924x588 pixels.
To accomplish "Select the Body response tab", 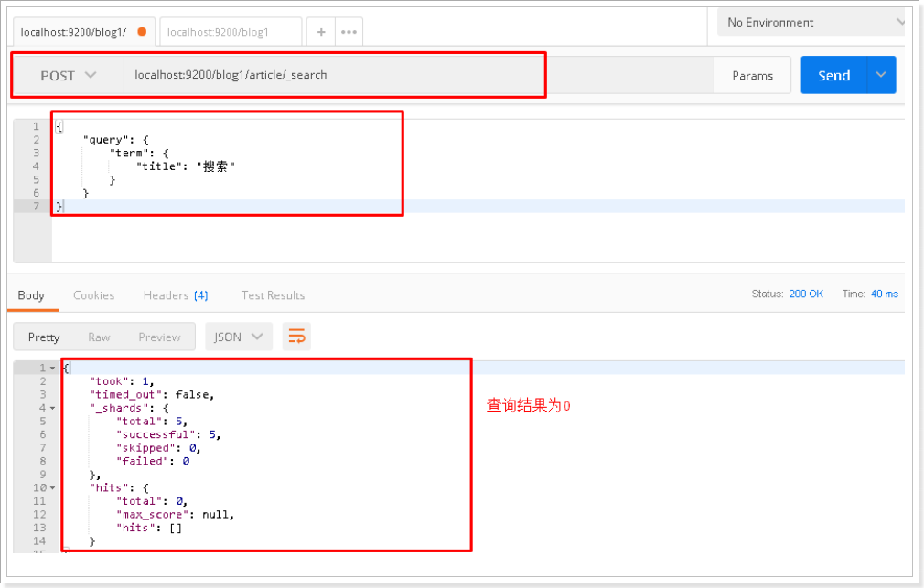I will tap(31, 295).
